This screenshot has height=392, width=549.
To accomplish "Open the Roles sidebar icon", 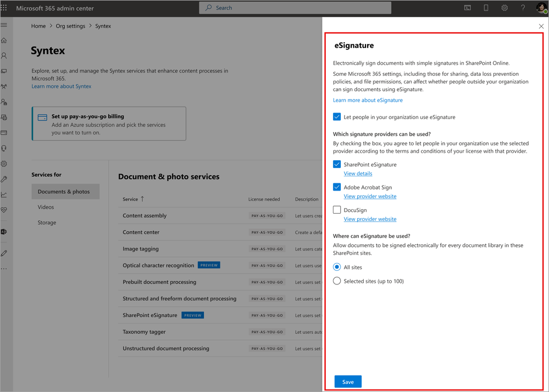I will pos(4,102).
